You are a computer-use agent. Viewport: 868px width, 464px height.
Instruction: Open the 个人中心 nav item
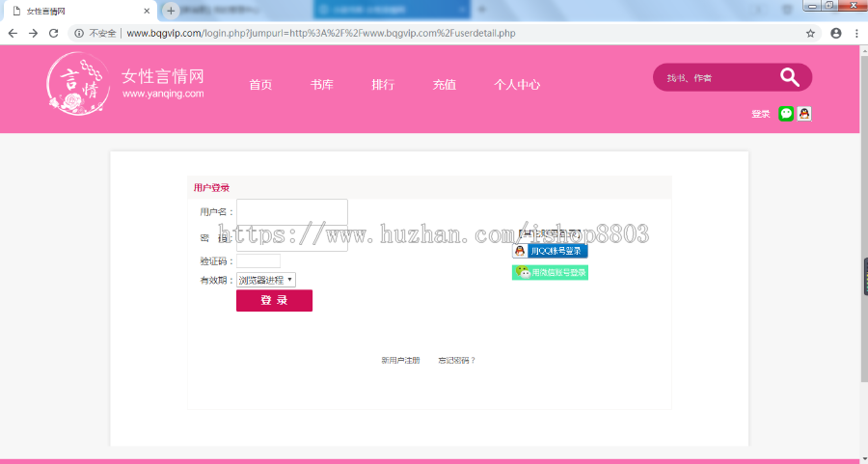[x=517, y=85]
